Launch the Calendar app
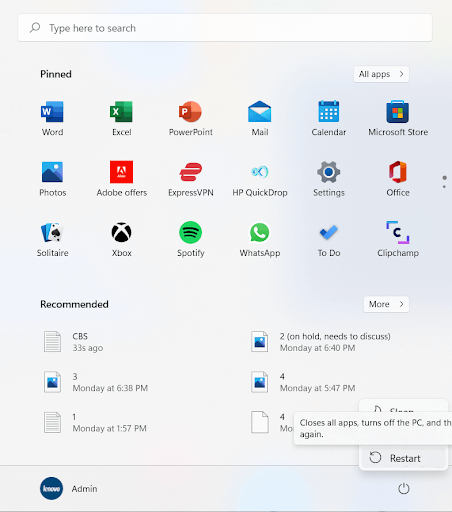Viewport: 452px width, 512px height. pos(329,118)
